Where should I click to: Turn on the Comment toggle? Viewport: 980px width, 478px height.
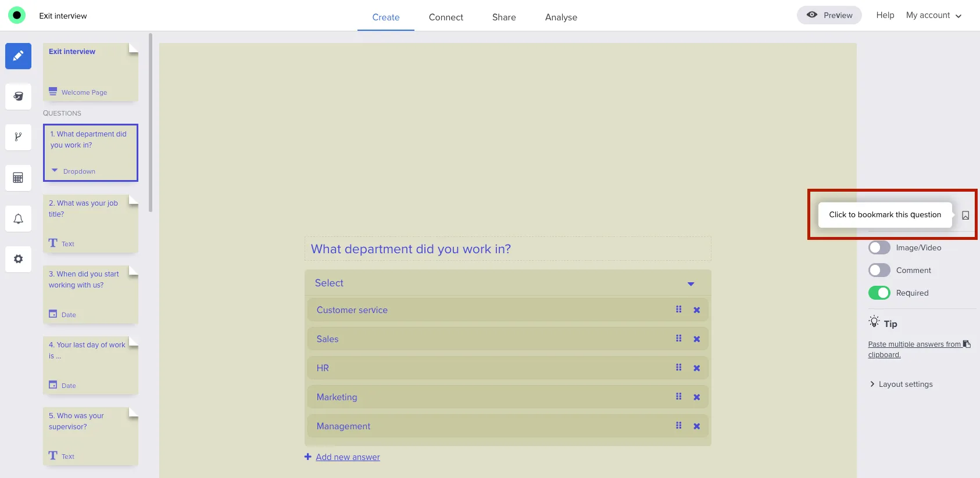[879, 271]
